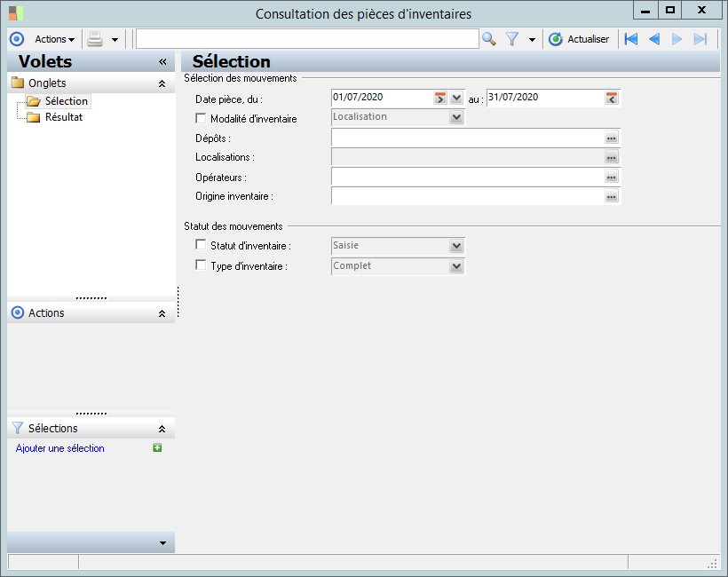Click the Actualiser refresh button
This screenshot has width=728, height=577.
point(579,39)
